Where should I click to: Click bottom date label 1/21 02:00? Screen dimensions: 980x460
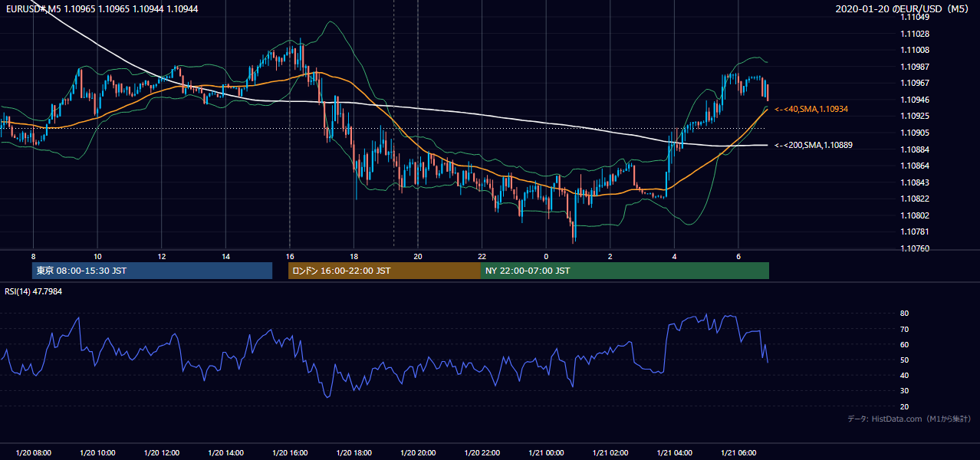tap(610, 453)
